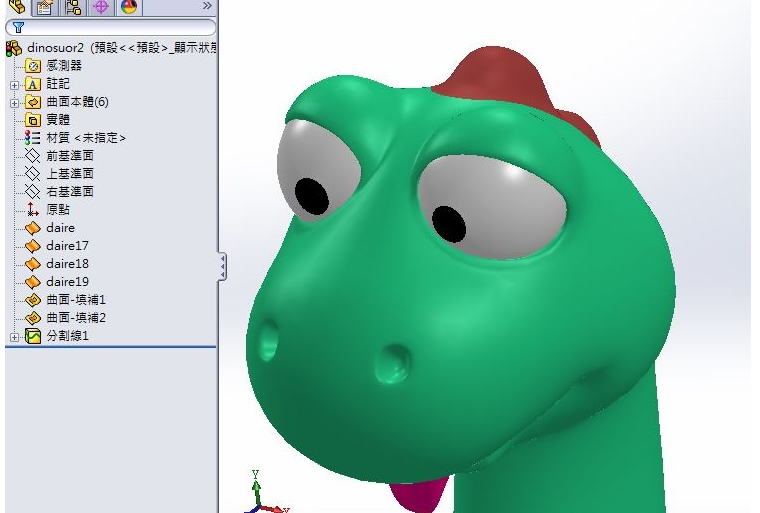Screen dimensions: 760x513
Task: Select the 右基準面 right plane
Action: (70, 192)
